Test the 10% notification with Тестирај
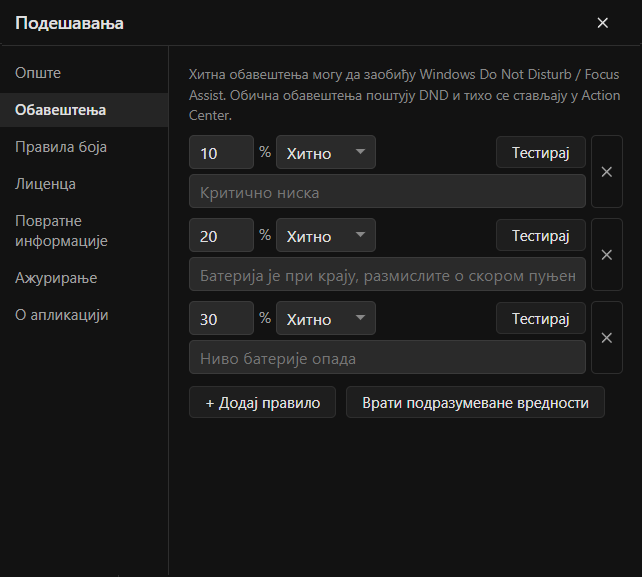 click(x=541, y=152)
